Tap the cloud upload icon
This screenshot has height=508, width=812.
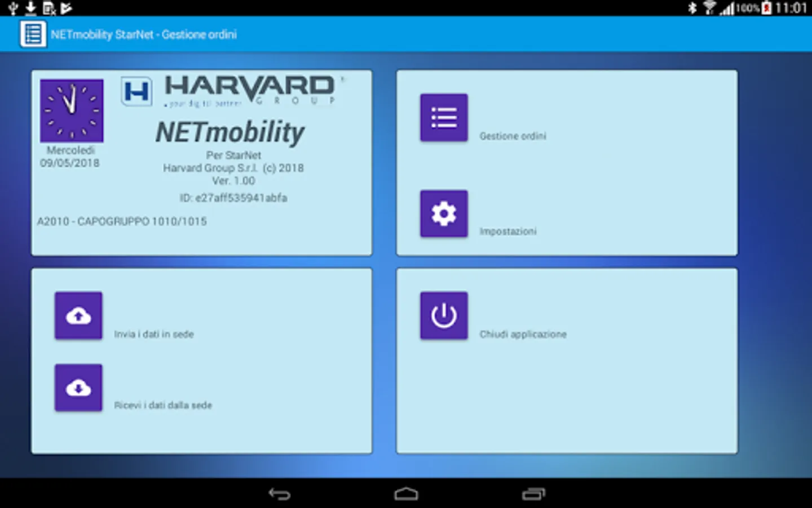coord(78,316)
